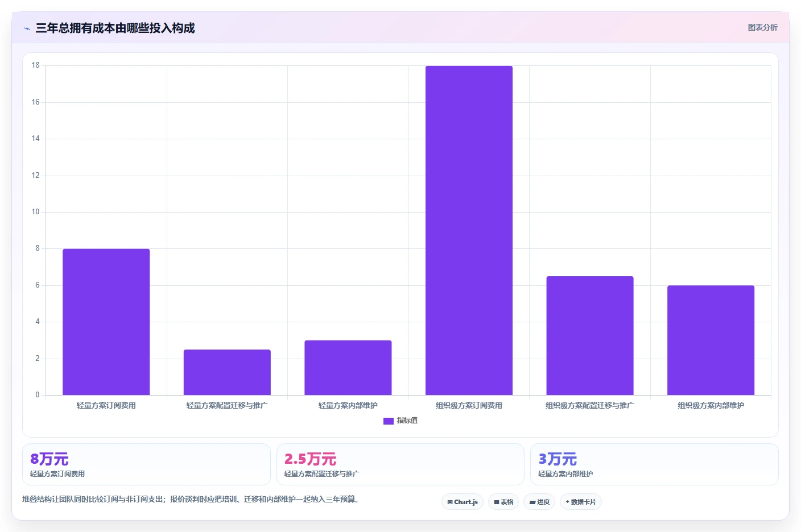Click the 轻量方案内部维护 axis label
The image size is (801, 532).
[348, 405]
